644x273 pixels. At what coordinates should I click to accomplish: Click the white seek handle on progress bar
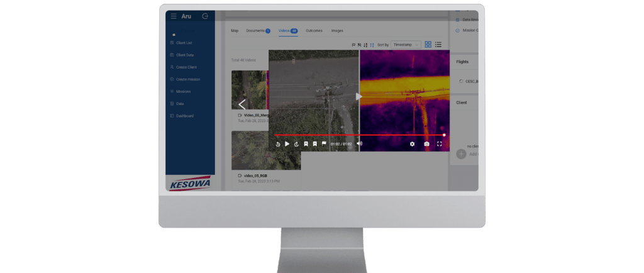444,135
